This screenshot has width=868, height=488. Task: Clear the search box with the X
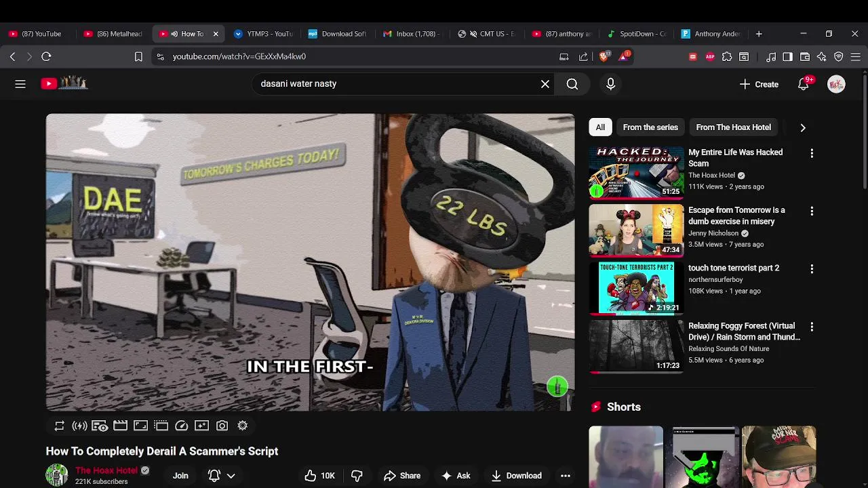tap(545, 84)
